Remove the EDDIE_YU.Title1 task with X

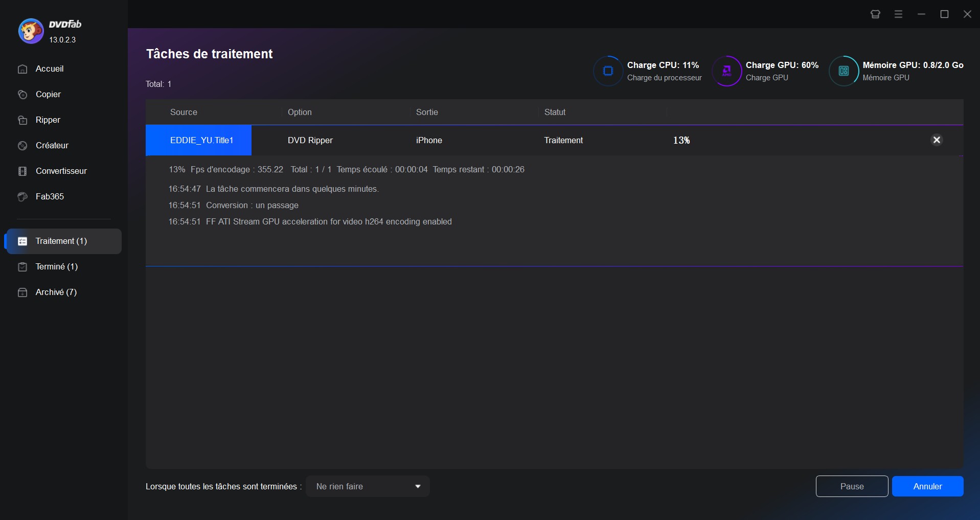click(x=937, y=140)
